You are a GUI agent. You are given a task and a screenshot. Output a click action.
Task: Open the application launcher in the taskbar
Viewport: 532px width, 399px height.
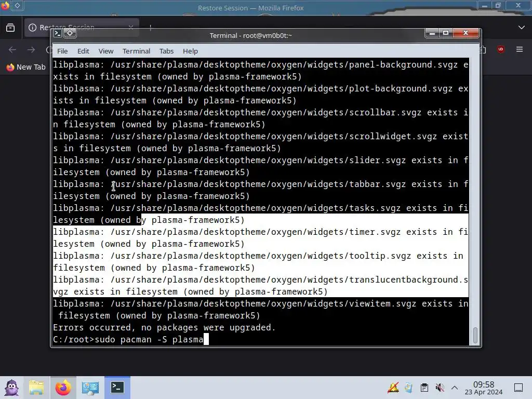point(12,388)
